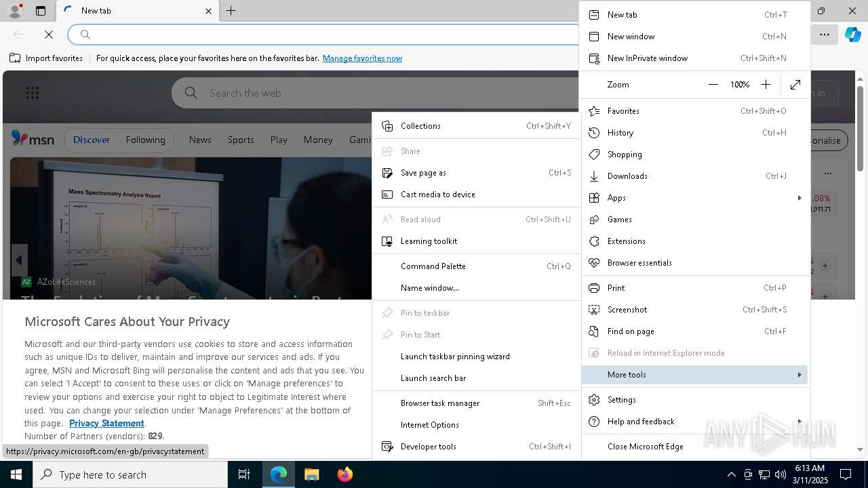
Task: Open Settings from the Edge menu
Action: pos(694,400)
